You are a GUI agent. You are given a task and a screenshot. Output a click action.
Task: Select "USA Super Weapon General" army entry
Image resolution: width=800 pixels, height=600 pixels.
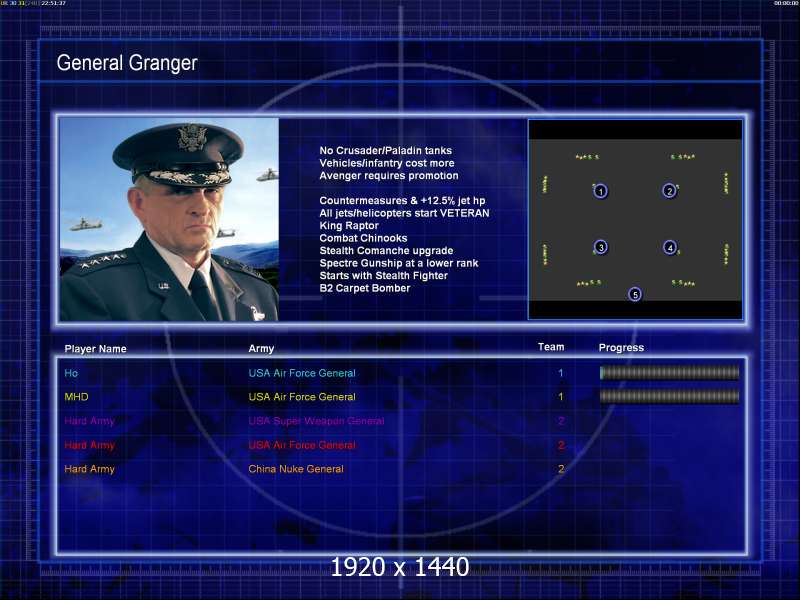[316, 421]
